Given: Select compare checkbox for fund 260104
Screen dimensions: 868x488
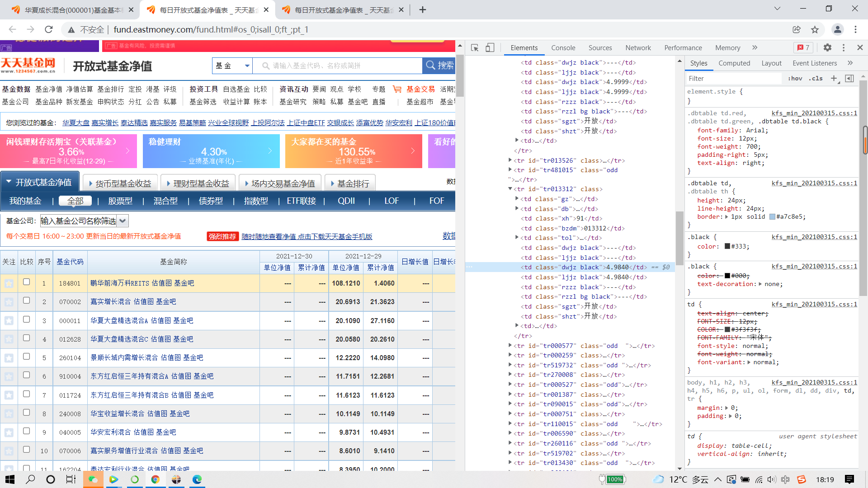Looking at the screenshot, I should [x=26, y=357].
